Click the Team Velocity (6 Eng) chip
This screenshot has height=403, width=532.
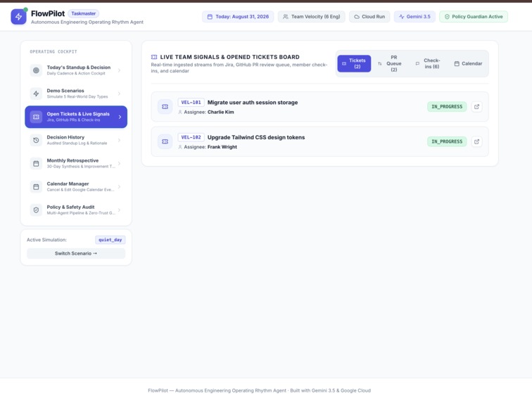tap(312, 17)
